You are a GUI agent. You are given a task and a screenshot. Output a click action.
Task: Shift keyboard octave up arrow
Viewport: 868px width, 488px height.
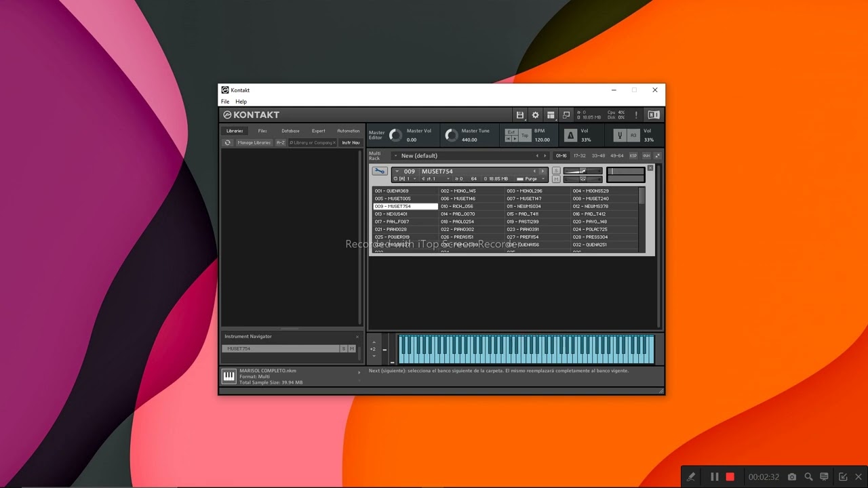coord(374,342)
